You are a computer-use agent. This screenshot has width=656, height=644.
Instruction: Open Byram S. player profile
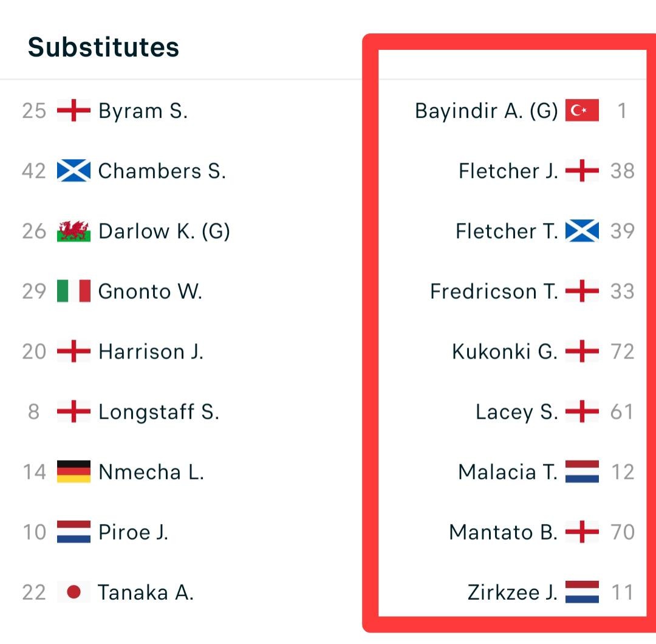pos(143,111)
